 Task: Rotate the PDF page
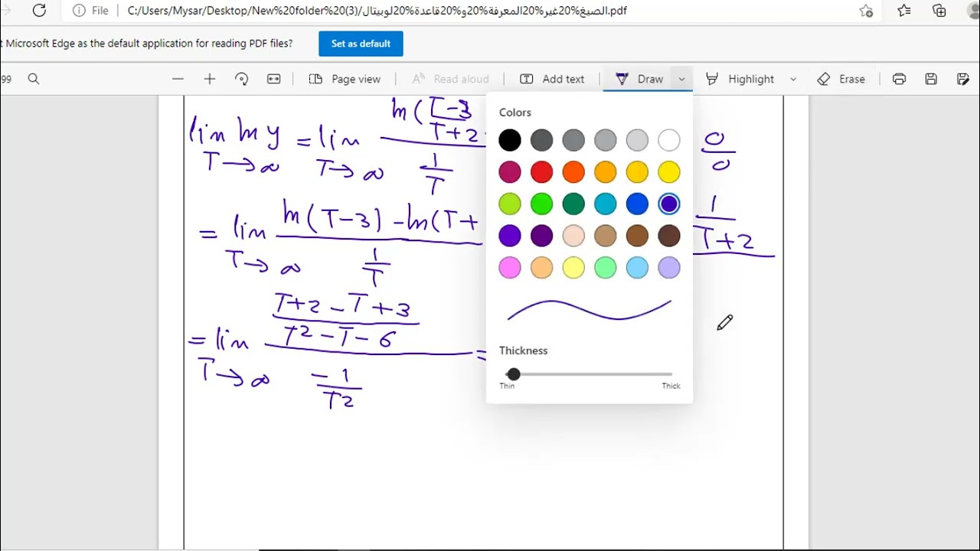pos(242,79)
